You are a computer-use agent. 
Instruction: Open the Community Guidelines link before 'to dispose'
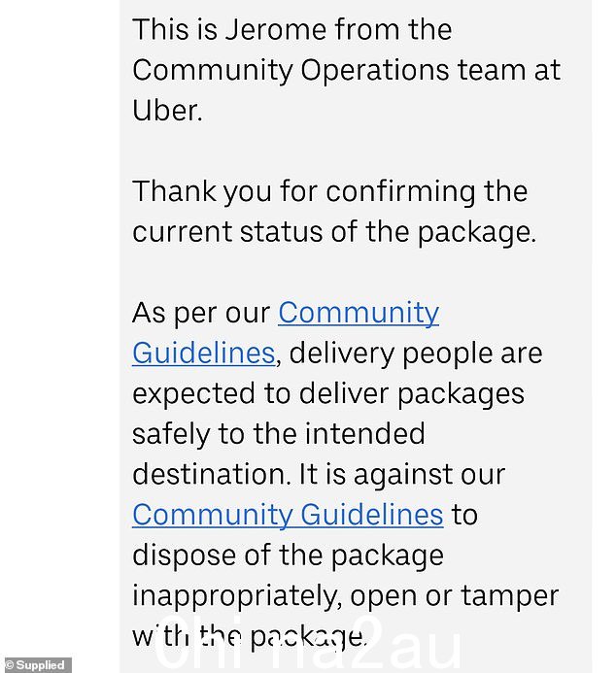tap(288, 515)
